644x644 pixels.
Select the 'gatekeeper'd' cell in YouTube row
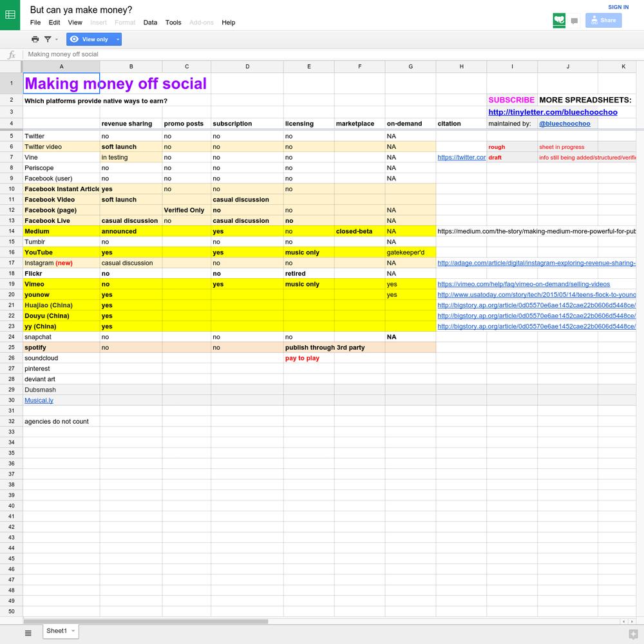[410, 252]
